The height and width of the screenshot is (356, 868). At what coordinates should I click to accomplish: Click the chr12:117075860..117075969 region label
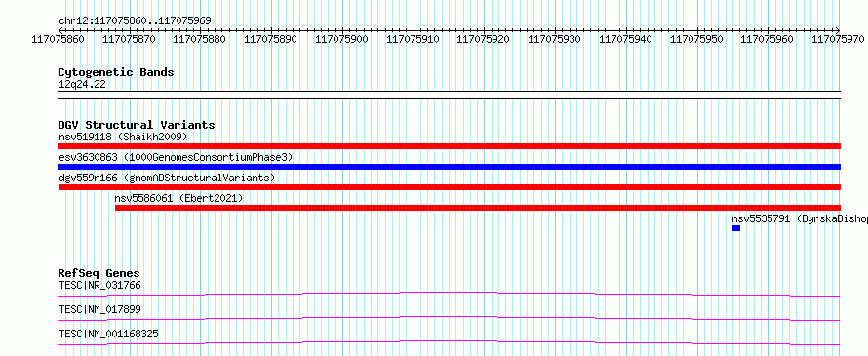(x=135, y=21)
